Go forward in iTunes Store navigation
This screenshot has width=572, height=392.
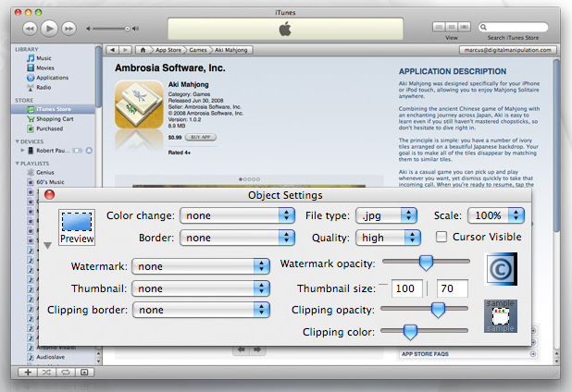coord(125,50)
